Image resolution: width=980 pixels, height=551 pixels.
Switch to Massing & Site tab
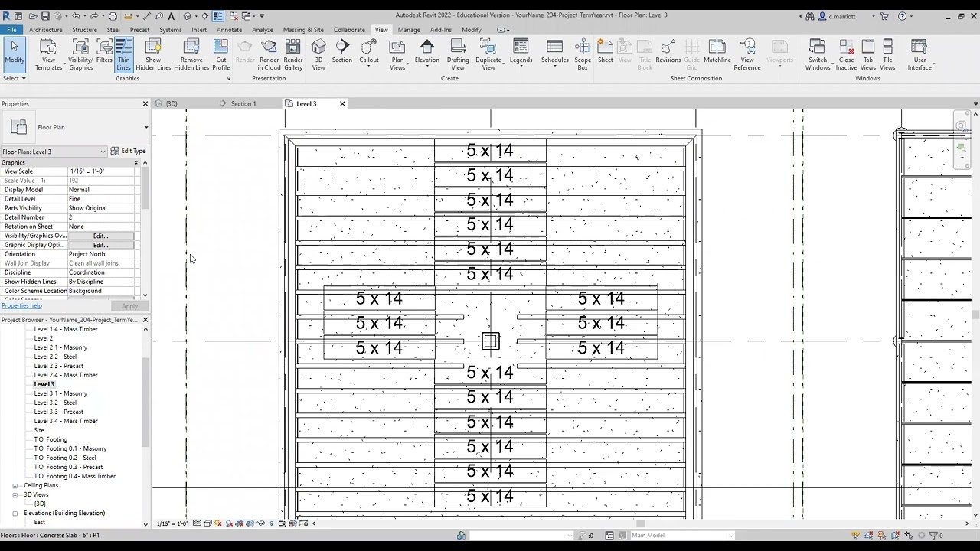point(303,30)
